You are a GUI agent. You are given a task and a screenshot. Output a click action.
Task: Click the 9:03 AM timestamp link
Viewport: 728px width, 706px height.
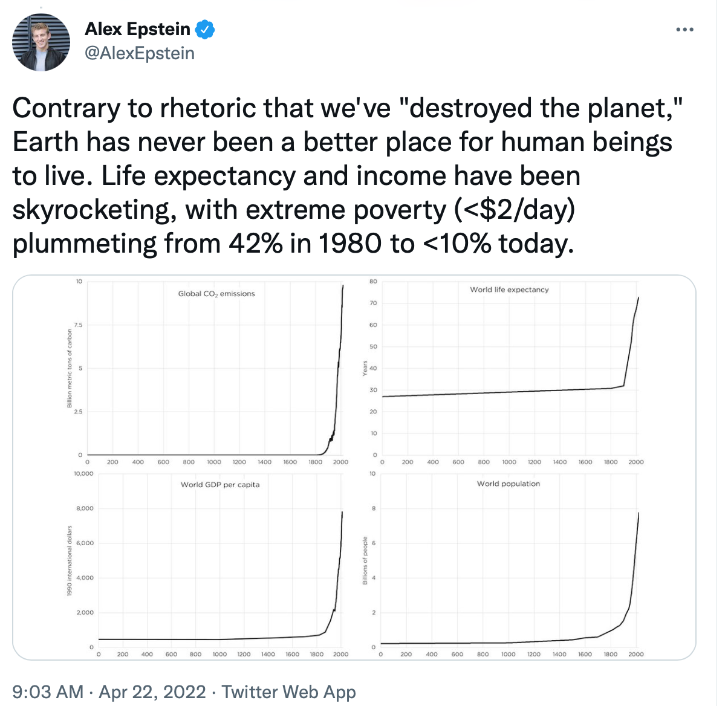(47, 691)
